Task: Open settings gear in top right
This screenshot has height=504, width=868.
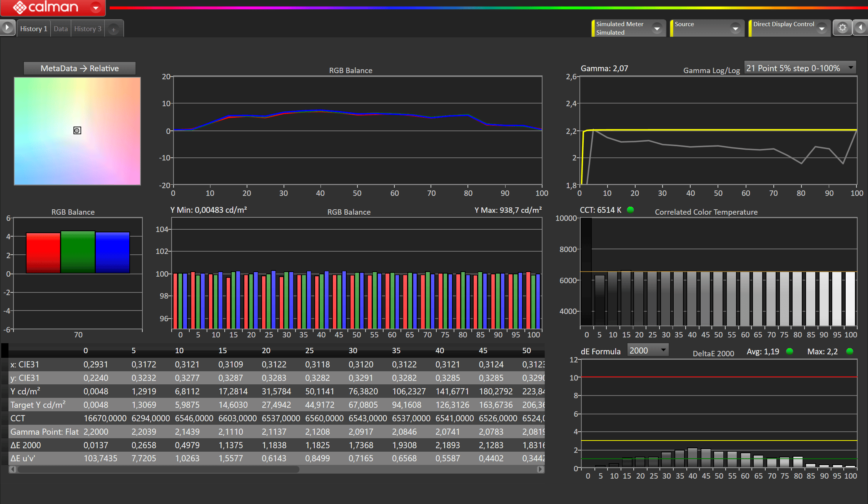Action: tap(842, 28)
